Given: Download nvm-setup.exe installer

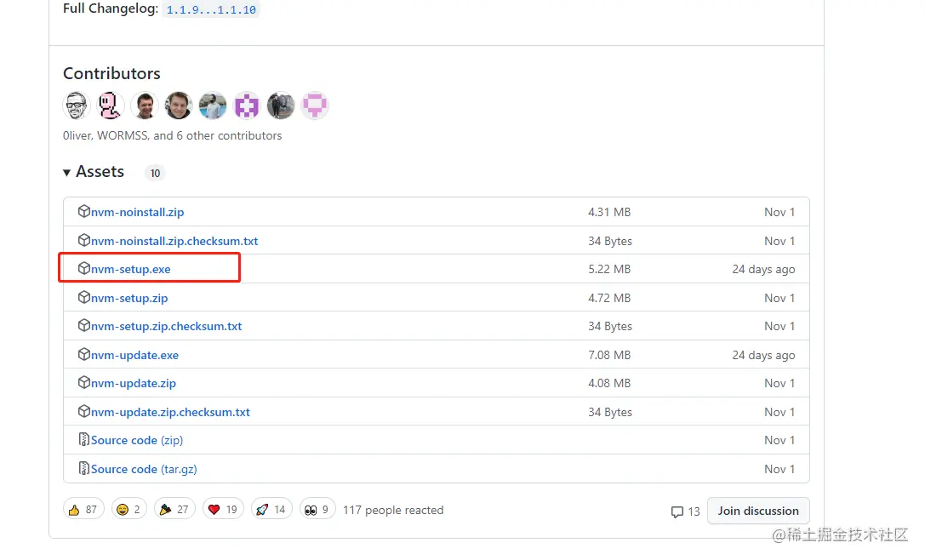Looking at the screenshot, I should (131, 270).
